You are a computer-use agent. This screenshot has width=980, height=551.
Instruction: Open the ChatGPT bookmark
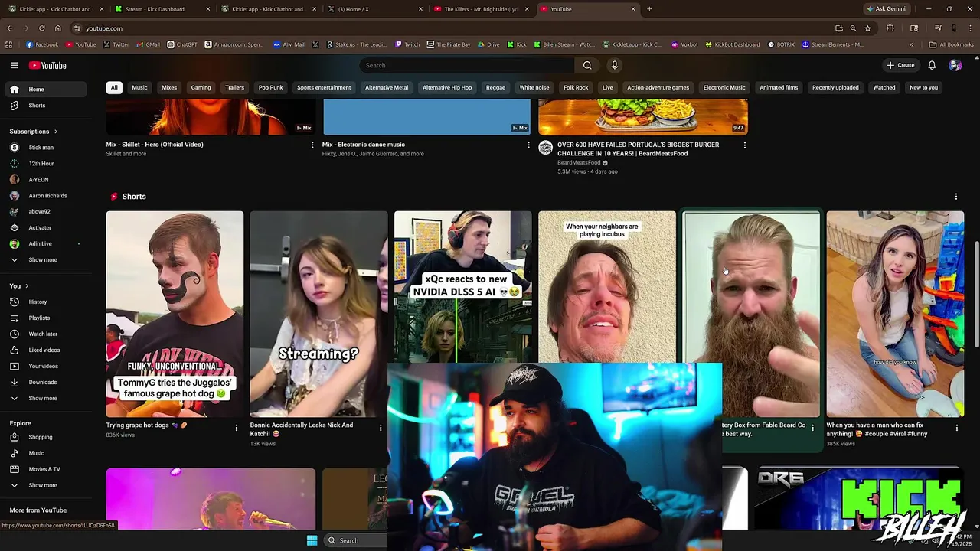(182, 44)
